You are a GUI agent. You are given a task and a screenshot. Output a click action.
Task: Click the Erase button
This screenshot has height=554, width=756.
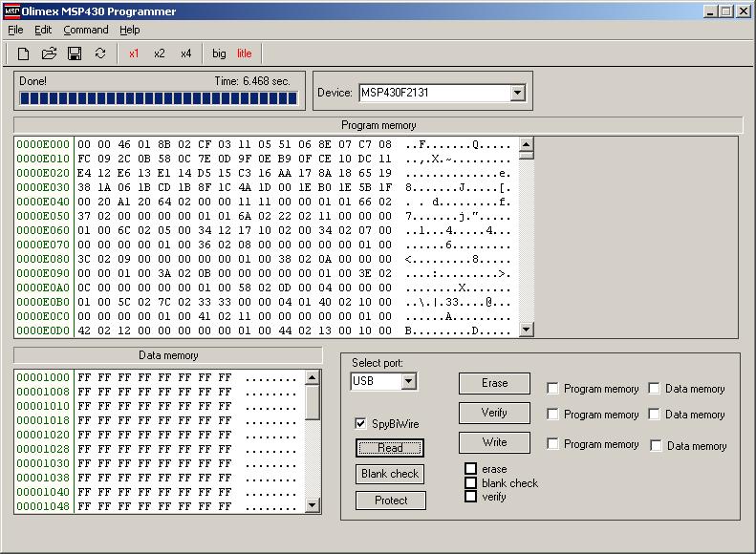[x=494, y=383]
